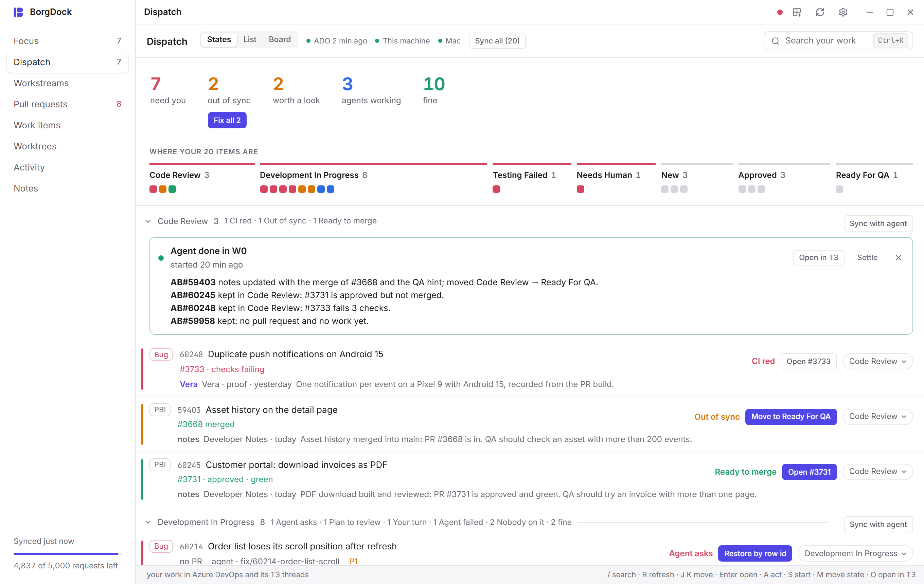Viewport: 924px width, 584px height.
Task: Dismiss the Agent done in W0 card
Action: [x=898, y=258]
